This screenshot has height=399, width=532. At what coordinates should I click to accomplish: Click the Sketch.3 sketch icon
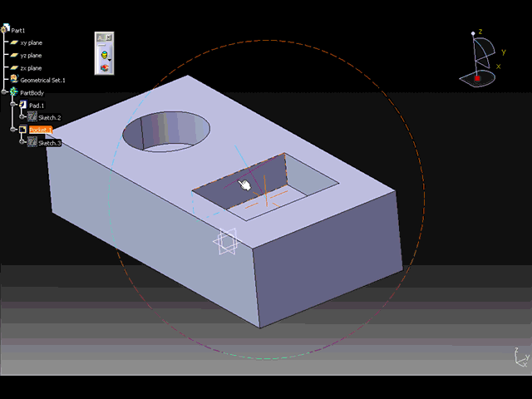[x=32, y=141]
